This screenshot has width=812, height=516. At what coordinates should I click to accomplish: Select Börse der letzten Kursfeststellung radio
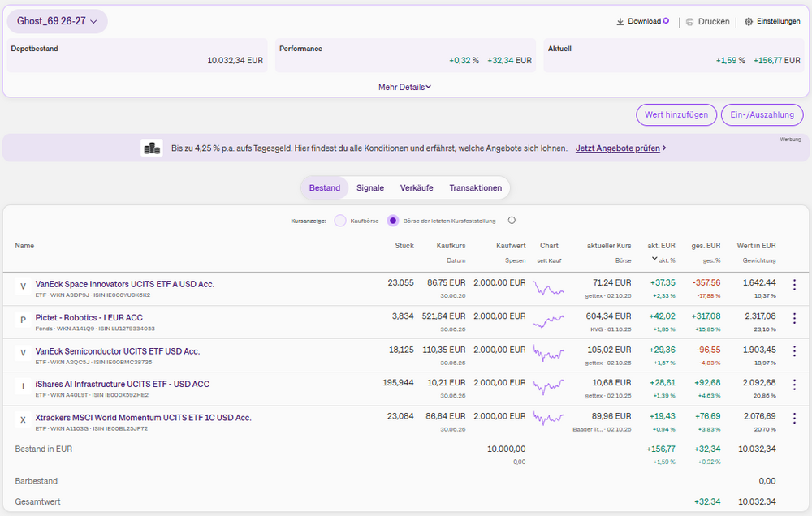point(393,221)
